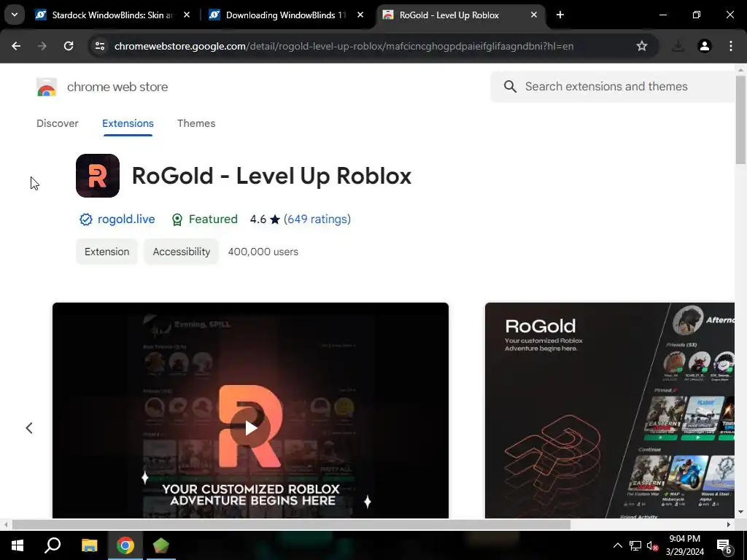Image resolution: width=747 pixels, height=560 pixels.
Task: Open the Discover section
Action: (x=57, y=123)
